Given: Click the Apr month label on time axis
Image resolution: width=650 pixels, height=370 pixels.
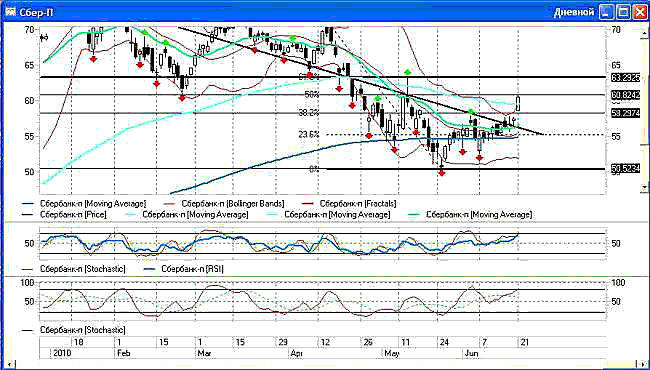Looking at the screenshot, I should pos(296,353).
